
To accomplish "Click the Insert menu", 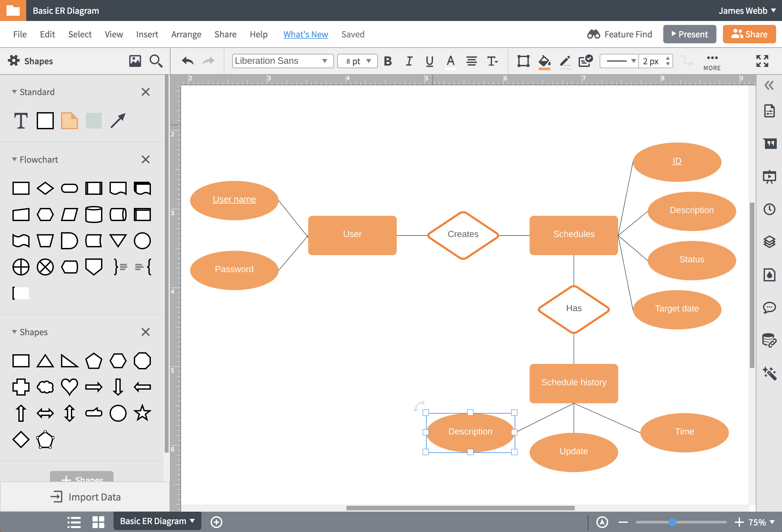I will click(145, 34).
